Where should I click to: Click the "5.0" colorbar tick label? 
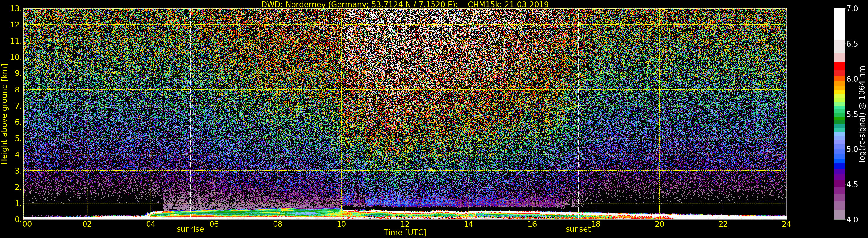click(x=852, y=149)
